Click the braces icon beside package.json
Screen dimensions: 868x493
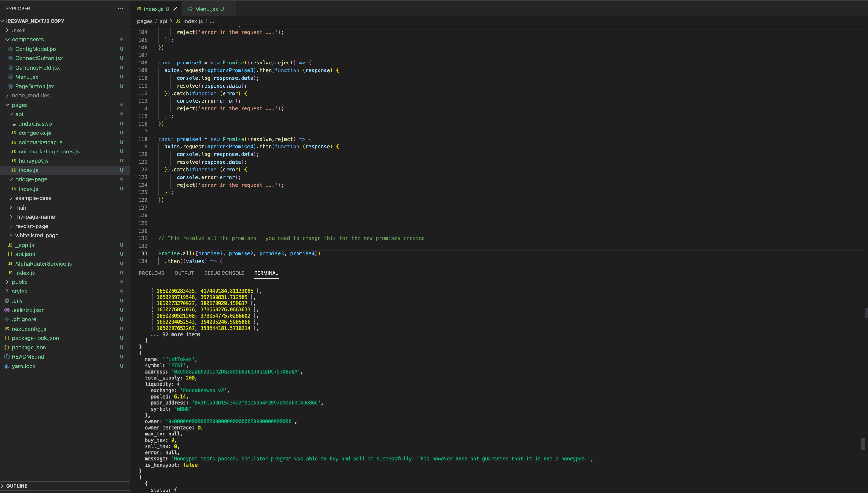(x=7, y=348)
